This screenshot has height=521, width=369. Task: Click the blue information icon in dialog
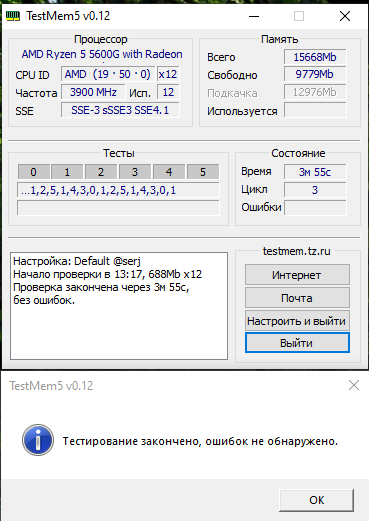click(38, 440)
